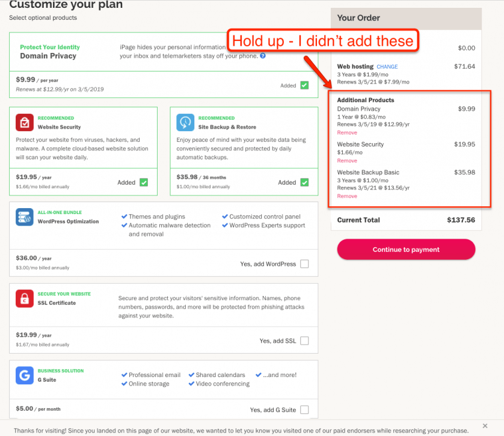Viewport: 504px width, 436px height.
Task: Click the WordPress Optimization title
Action: pos(68,221)
